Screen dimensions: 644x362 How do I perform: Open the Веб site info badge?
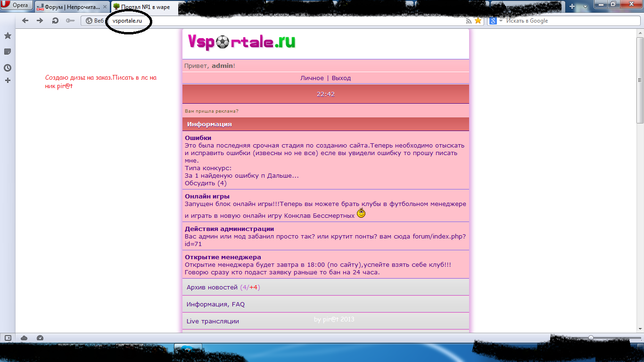coord(95,21)
